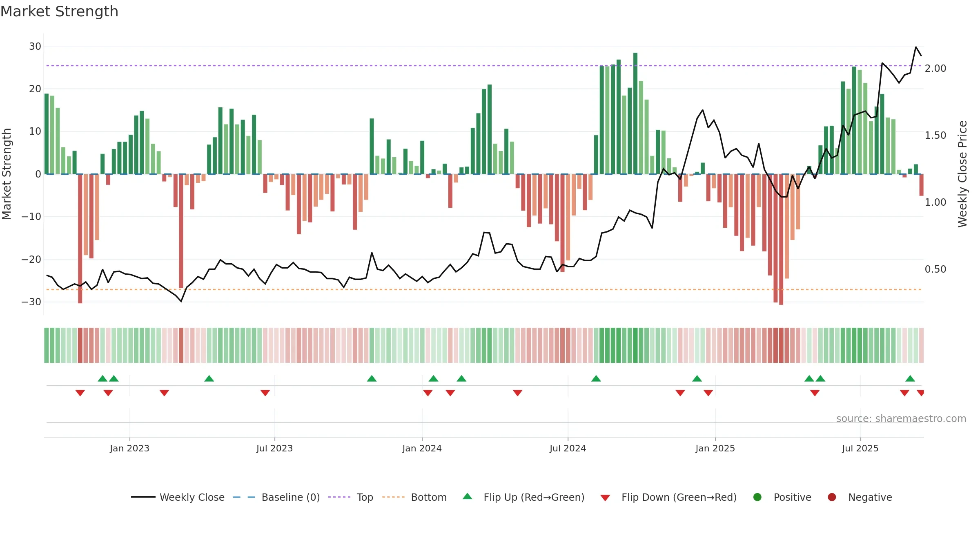Click the single flip-up marker before Jul 2023

[x=209, y=378]
